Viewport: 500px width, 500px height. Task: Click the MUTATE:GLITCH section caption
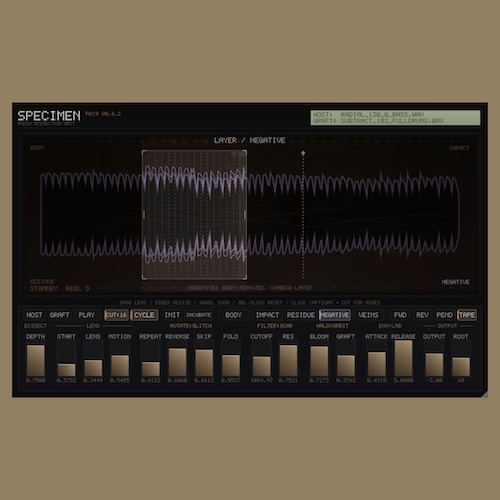(x=191, y=326)
